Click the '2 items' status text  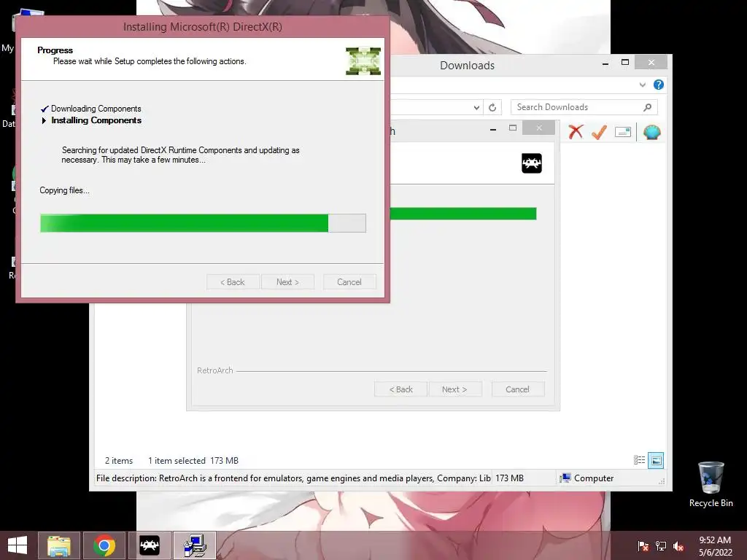119,461
